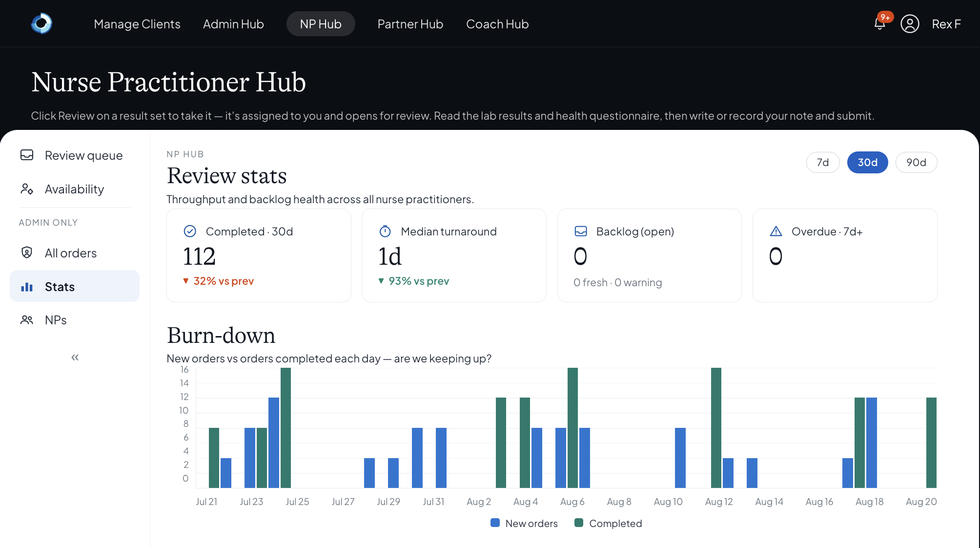980x548 pixels.
Task: Open Partner Hub tab
Action: tap(410, 24)
